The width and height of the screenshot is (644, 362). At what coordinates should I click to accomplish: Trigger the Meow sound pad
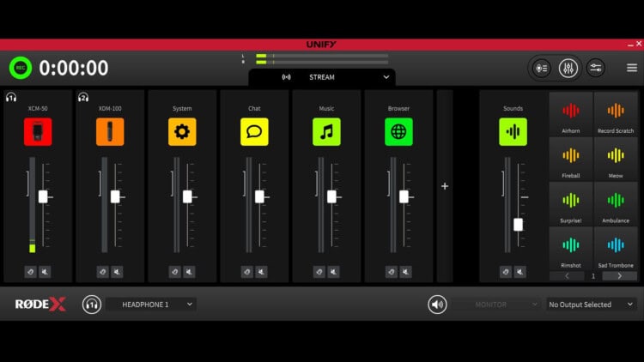[x=616, y=160]
